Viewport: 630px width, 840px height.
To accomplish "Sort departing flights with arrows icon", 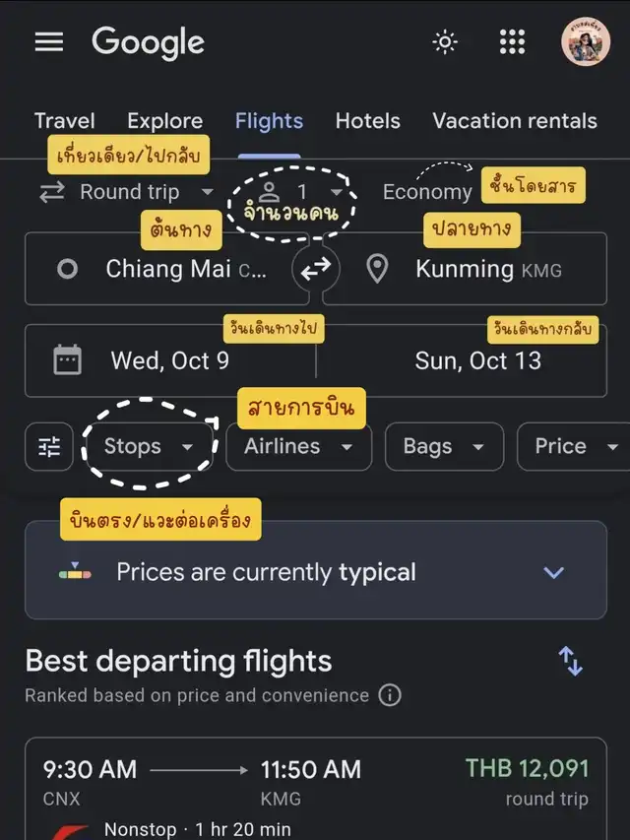I will tap(571, 661).
